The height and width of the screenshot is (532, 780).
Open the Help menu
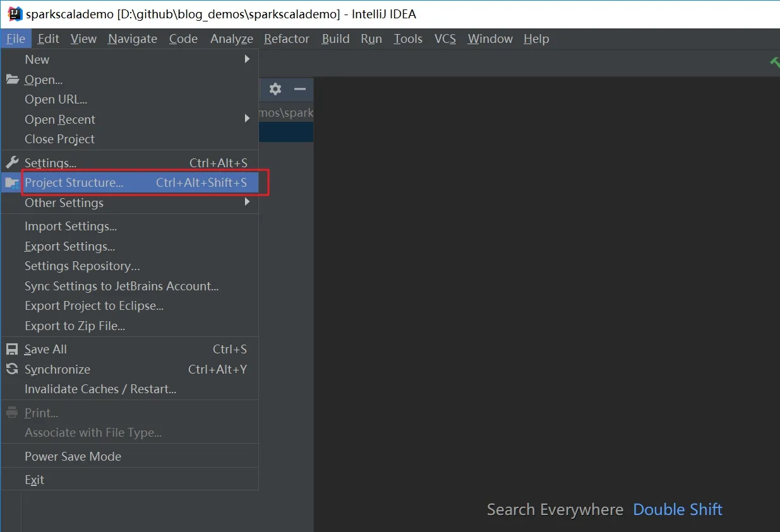(536, 38)
